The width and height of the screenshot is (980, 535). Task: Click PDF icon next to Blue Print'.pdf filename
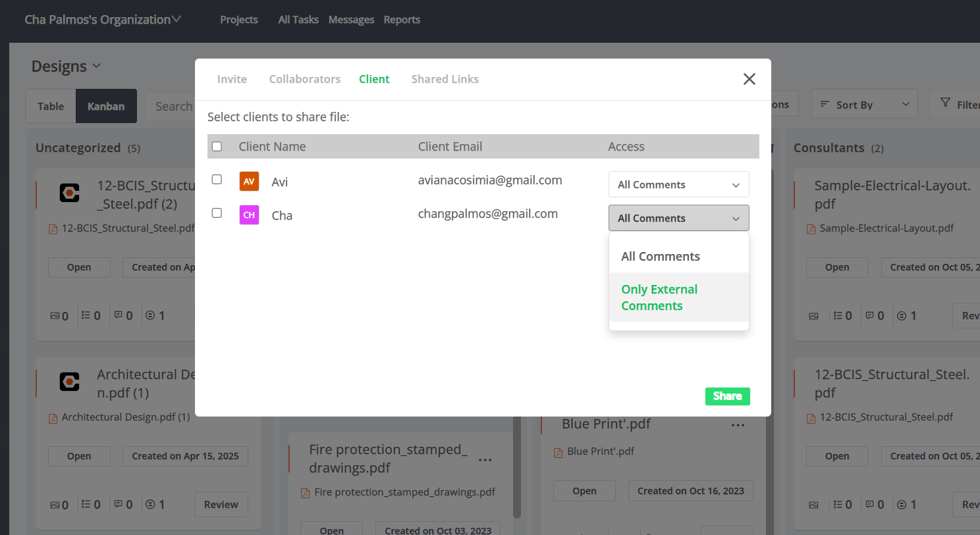click(558, 452)
